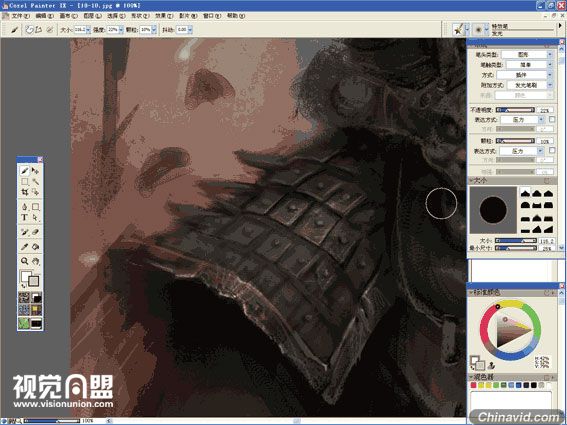The image size is (567, 425).
Task: Select the Cloner tool
Action: point(24,232)
